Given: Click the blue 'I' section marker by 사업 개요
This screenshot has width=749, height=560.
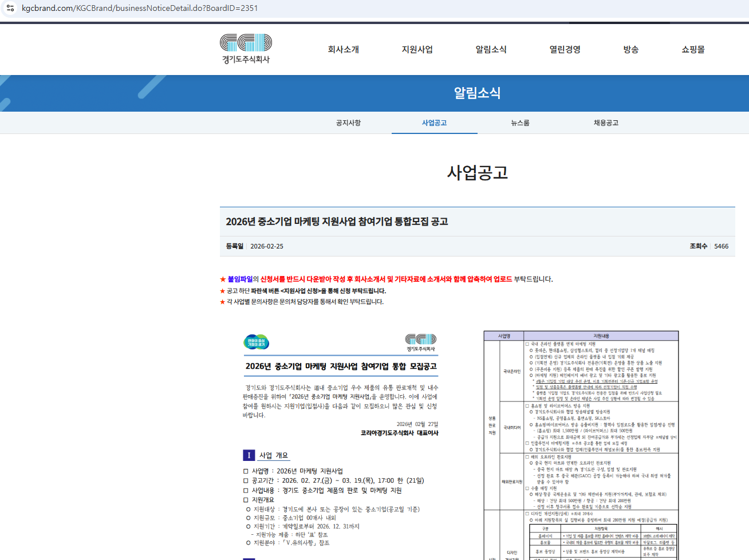Looking at the screenshot, I should click(249, 455).
